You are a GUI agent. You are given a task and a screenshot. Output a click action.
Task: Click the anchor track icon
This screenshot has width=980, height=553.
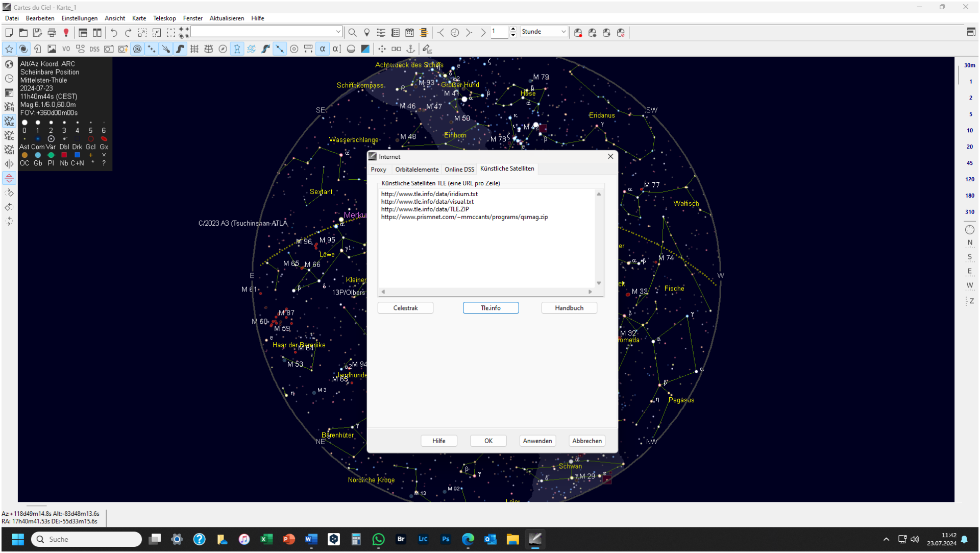pyautogui.click(x=410, y=49)
